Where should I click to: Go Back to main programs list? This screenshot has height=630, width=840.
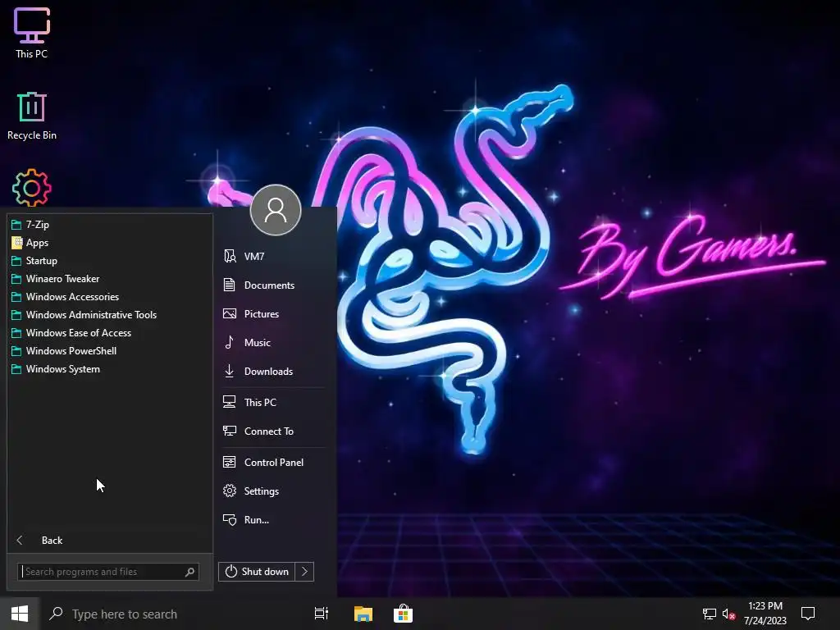[110, 540]
